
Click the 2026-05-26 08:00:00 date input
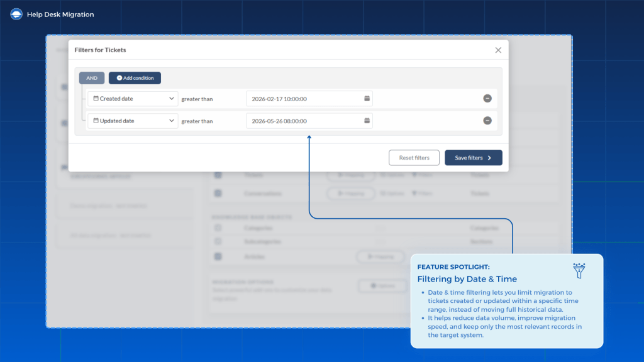tap(309, 121)
